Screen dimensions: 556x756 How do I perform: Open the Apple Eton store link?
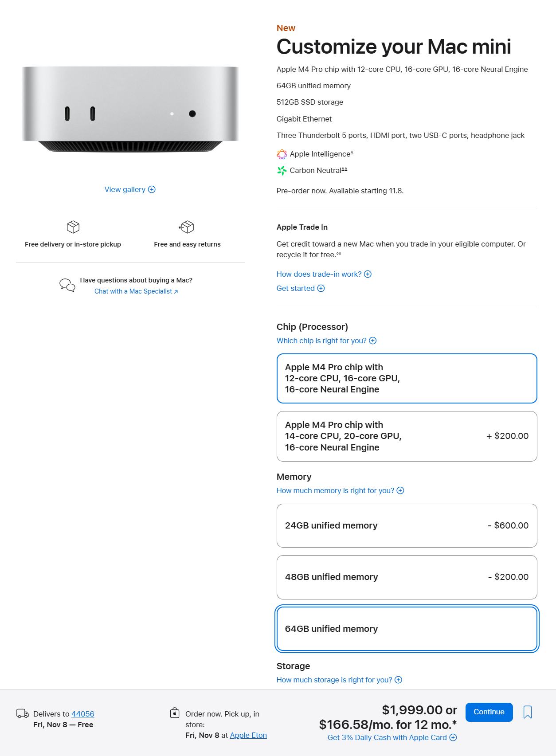[248, 735]
